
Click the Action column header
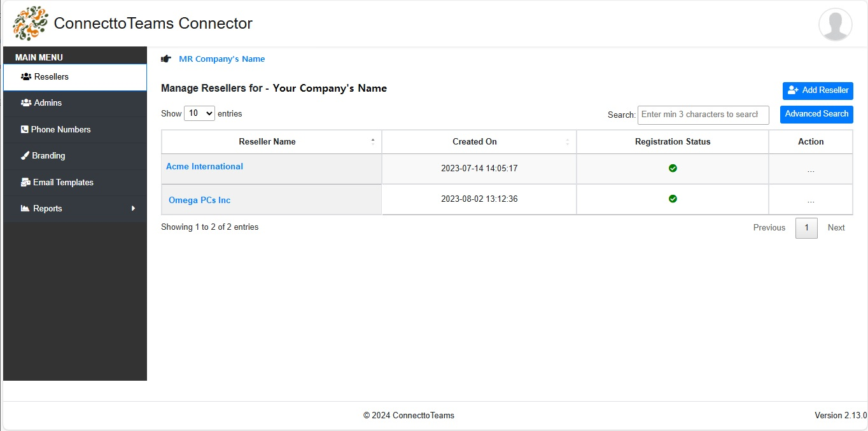(811, 142)
